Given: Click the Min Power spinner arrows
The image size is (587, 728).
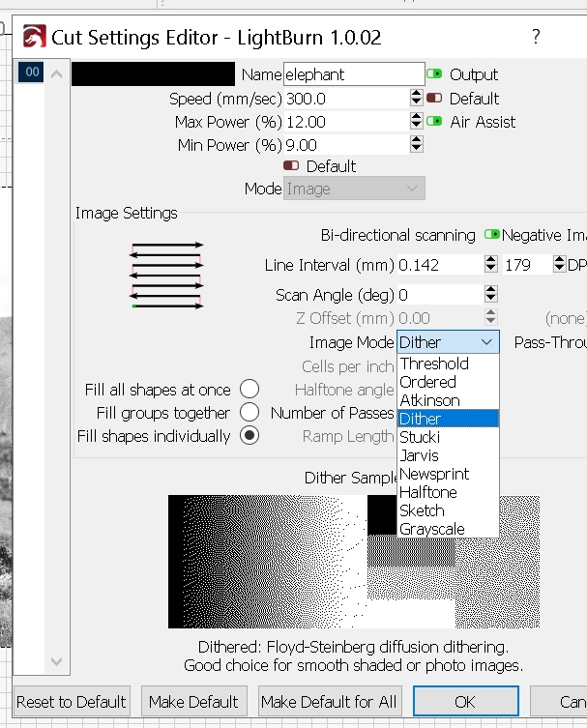Looking at the screenshot, I should (417, 144).
